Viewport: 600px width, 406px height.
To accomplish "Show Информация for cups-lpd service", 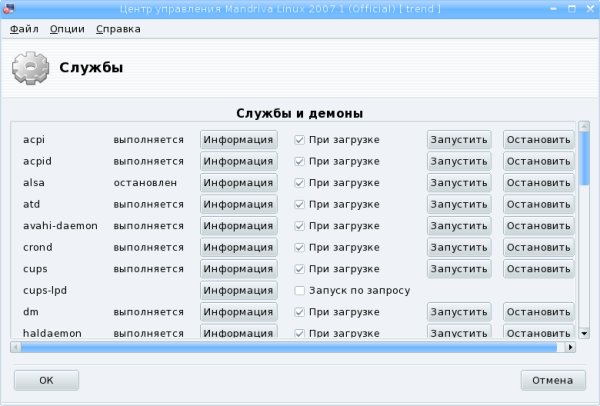I will click(x=238, y=290).
